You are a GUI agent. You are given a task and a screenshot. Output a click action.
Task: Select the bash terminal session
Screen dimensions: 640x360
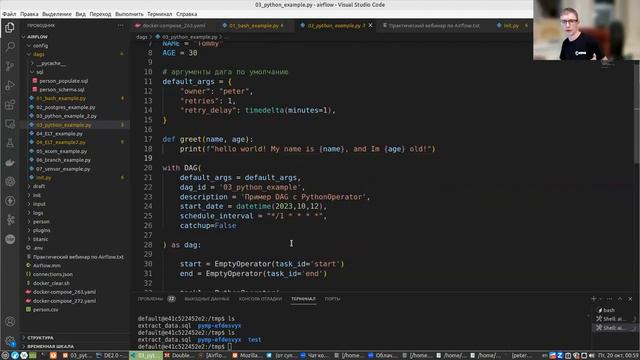609,310
